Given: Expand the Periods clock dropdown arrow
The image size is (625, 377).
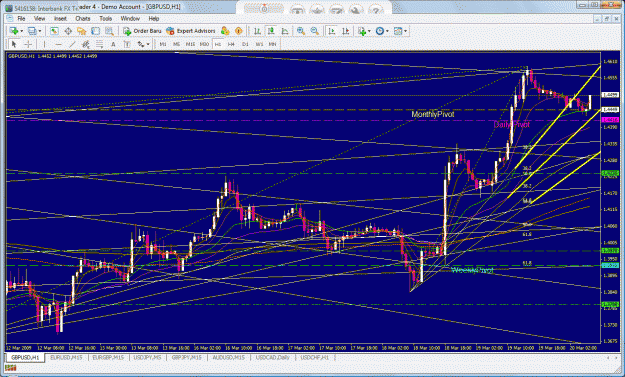Looking at the screenshot, I should tap(387, 31).
